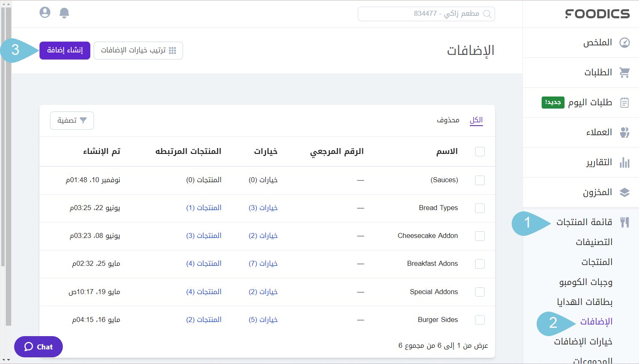Image resolution: width=639 pixels, height=364 pixels.
Task: Open خيارات (7) link for Breakfast Adons
Action: pyautogui.click(x=263, y=263)
